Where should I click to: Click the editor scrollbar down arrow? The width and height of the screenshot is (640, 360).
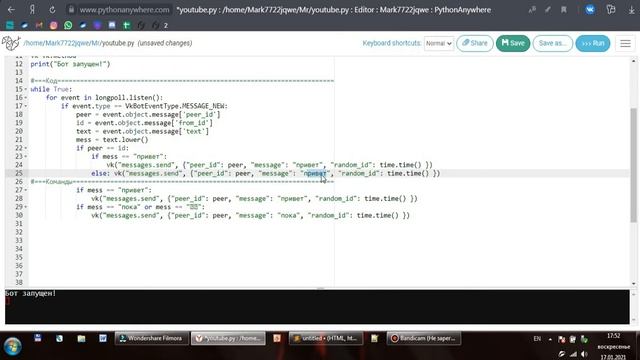coord(633,283)
